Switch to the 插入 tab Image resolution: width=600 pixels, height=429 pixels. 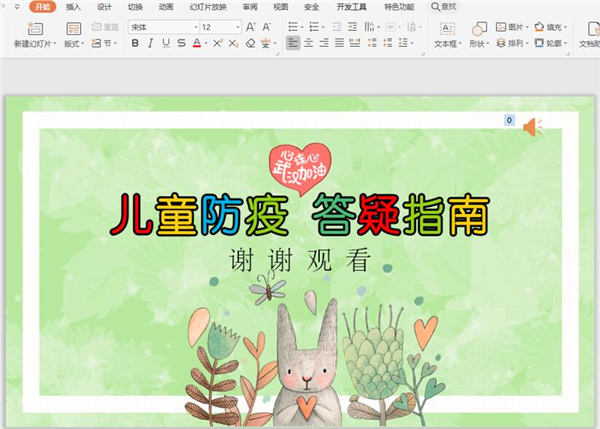[74, 6]
